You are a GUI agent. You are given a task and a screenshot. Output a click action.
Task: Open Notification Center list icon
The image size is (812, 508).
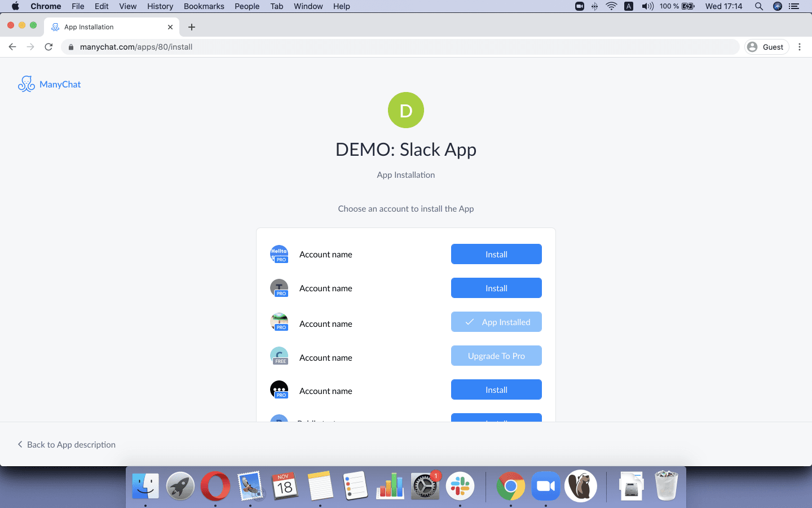tap(794, 6)
